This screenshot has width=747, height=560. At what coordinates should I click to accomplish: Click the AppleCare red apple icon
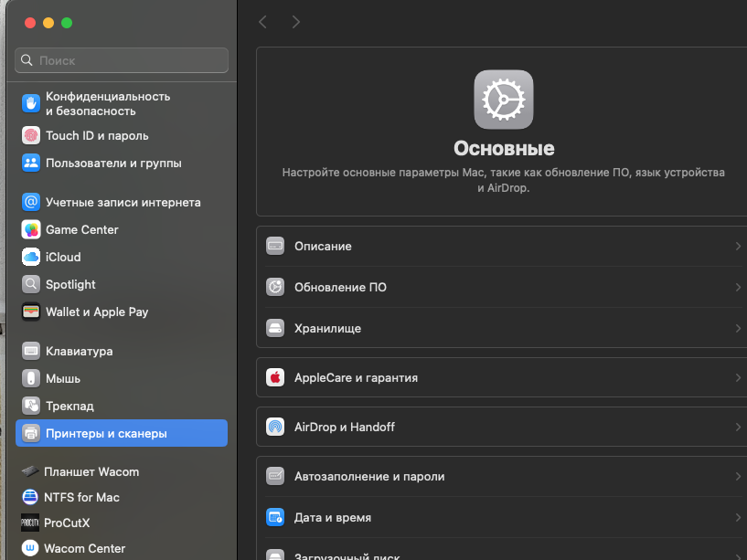(275, 377)
